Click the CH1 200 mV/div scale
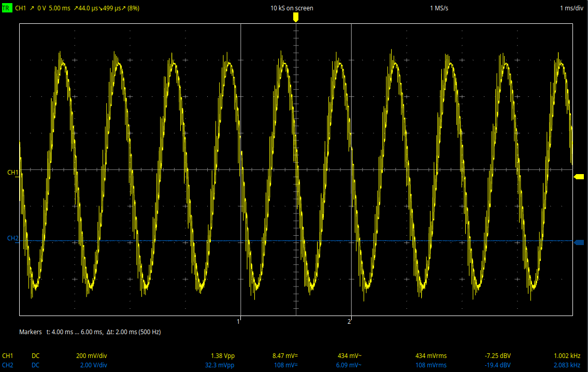This screenshot has height=372, width=588. (x=92, y=356)
